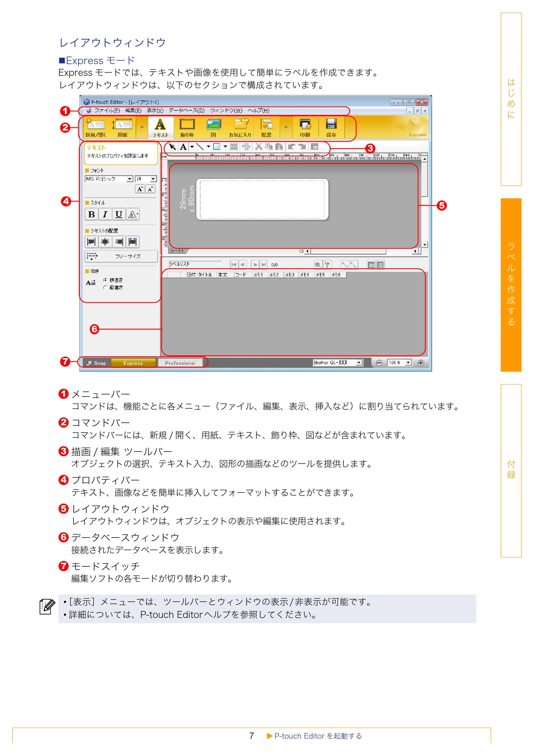This screenshot has width=534, height=756.
Task: Switch to Express mode
Action: [133, 363]
